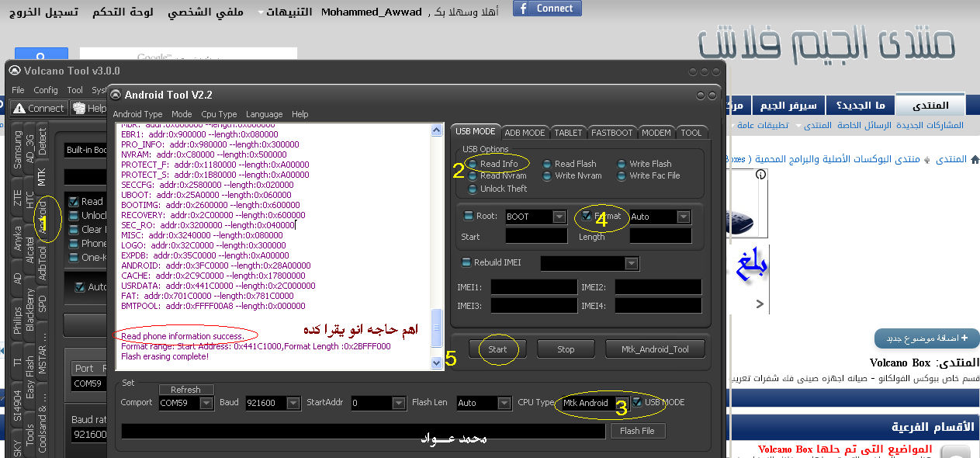Screen dimensions: 980x458
Task: Open the Android Type menu
Action: [138, 114]
